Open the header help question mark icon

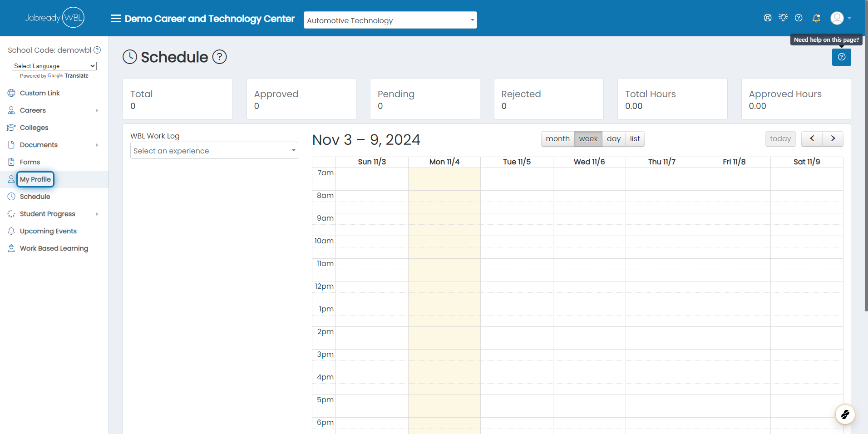(x=799, y=18)
